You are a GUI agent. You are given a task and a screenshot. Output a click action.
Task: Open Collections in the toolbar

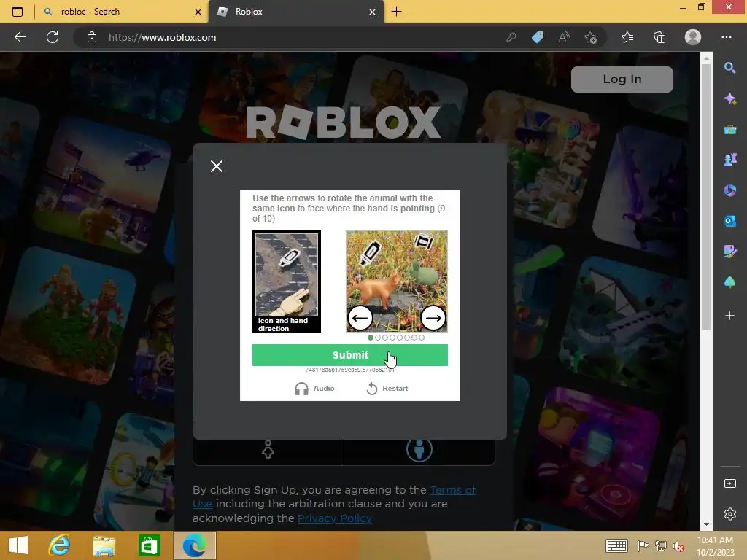659,37
